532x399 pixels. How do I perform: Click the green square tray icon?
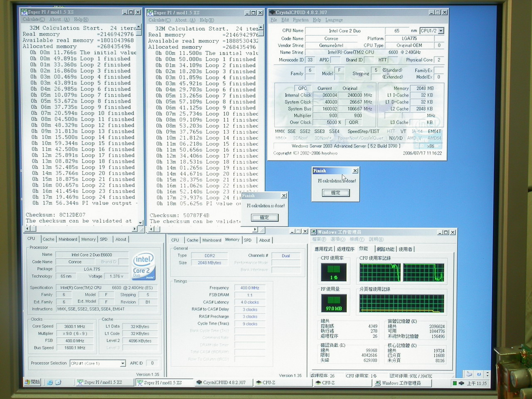[x=455, y=383]
